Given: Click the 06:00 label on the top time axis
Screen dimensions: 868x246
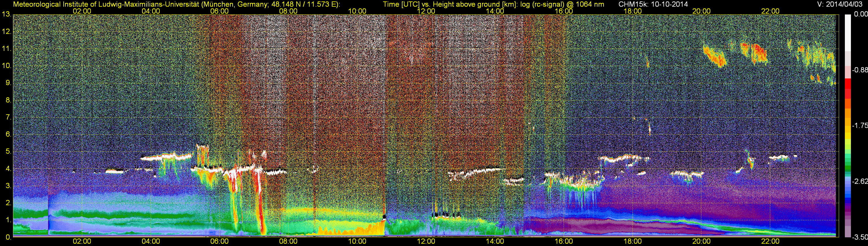Looking at the screenshot, I should [220, 11].
